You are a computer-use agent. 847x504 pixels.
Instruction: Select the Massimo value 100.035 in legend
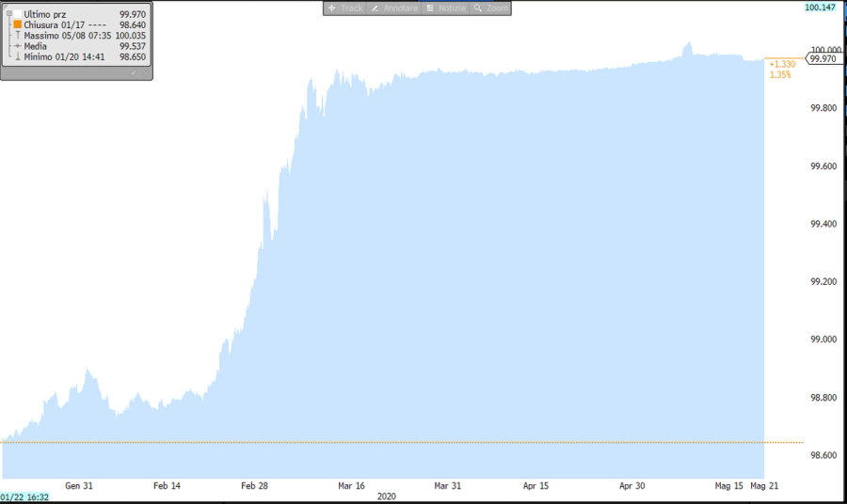(x=130, y=36)
